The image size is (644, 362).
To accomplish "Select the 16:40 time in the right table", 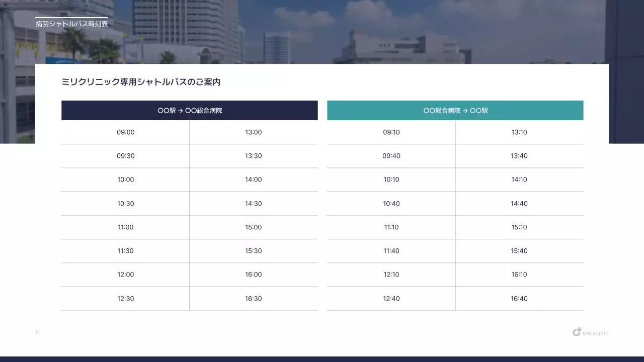I will [519, 298].
